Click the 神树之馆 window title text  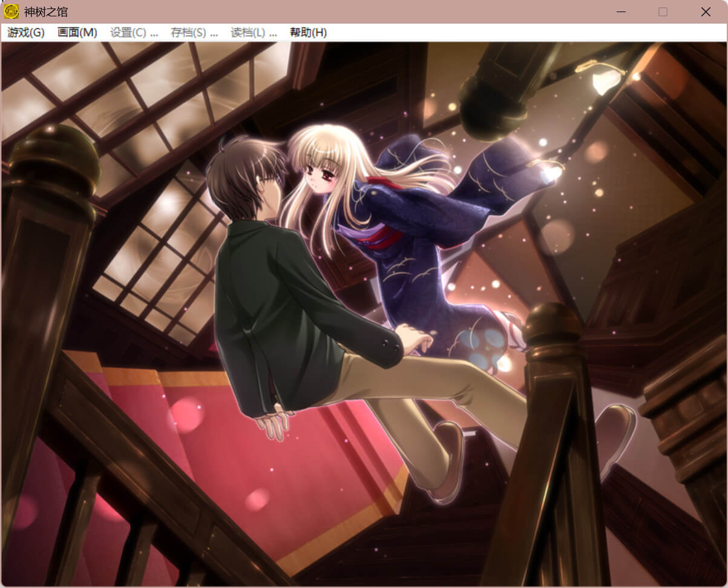tap(46, 12)
